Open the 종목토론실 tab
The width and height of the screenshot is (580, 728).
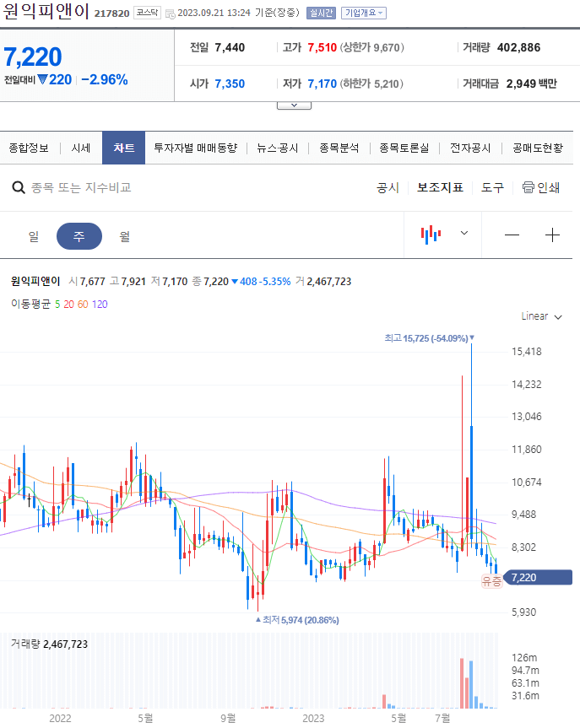404,148
